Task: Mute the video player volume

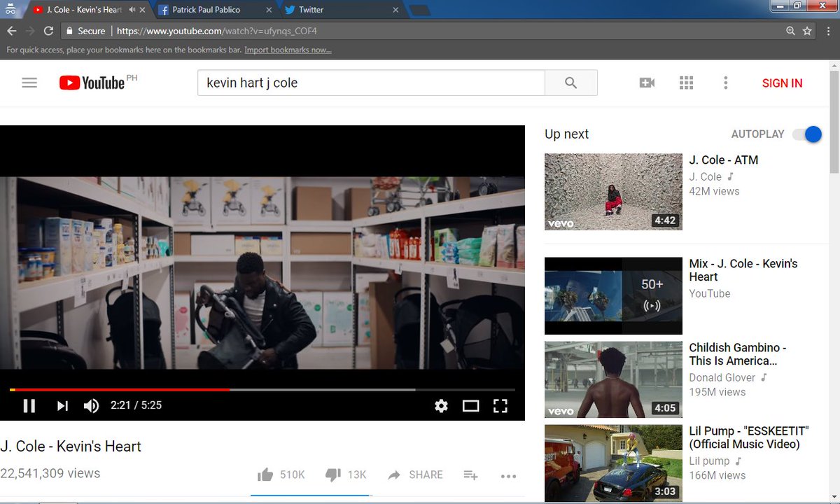Action: click(x=91, y=405)
